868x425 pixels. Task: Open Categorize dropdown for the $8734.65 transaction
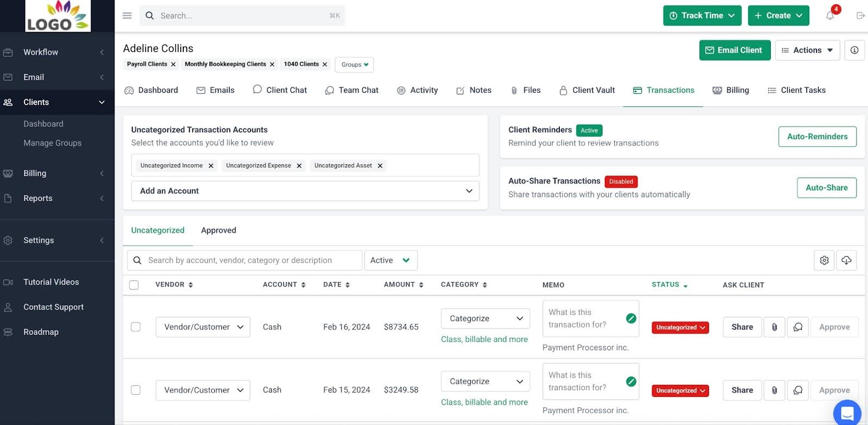pyautogui.click(x=485, y=319)
